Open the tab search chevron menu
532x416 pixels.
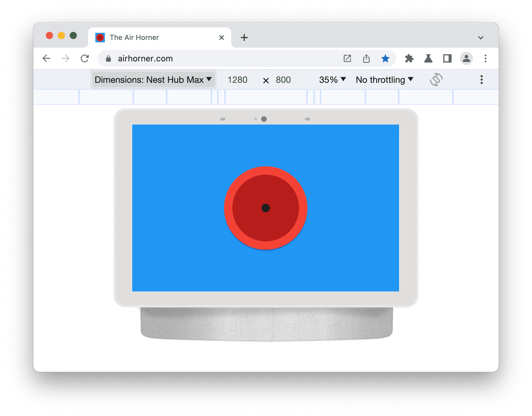point(481,37)
